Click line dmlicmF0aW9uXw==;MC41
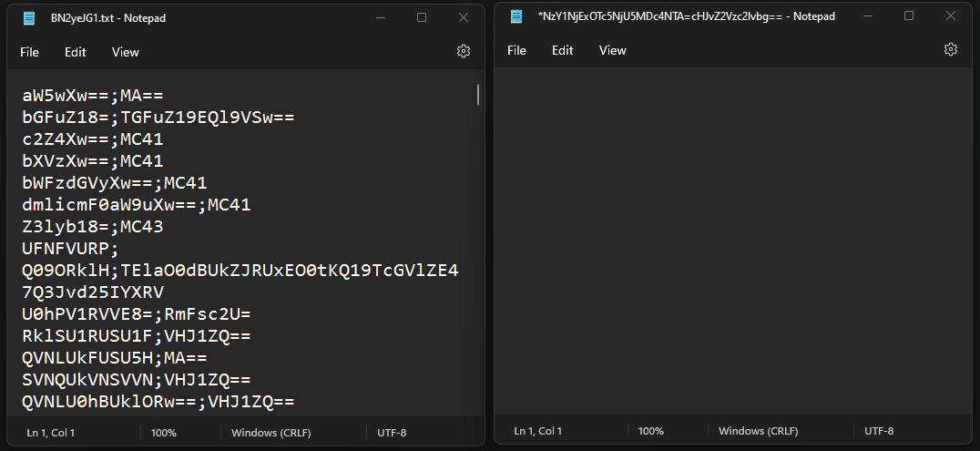 coord(137,205)
